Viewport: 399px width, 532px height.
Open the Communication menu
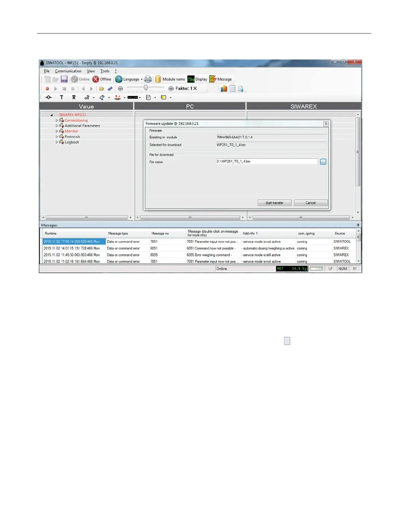point(68,71)
